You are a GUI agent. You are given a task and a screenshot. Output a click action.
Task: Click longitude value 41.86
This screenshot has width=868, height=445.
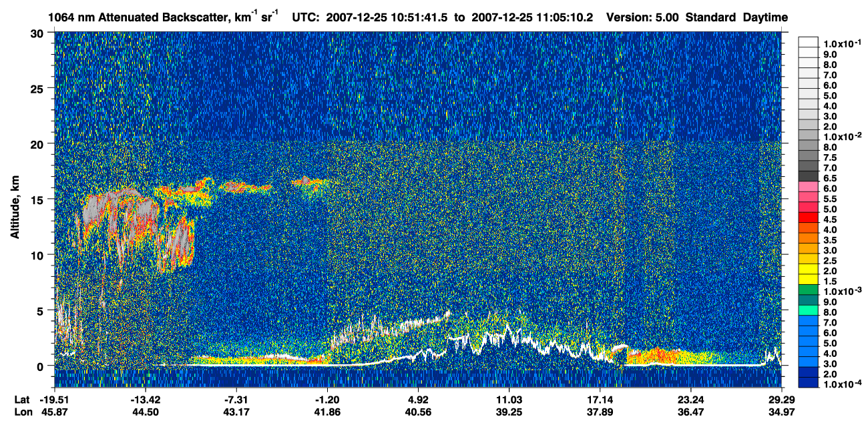[327, 412]
